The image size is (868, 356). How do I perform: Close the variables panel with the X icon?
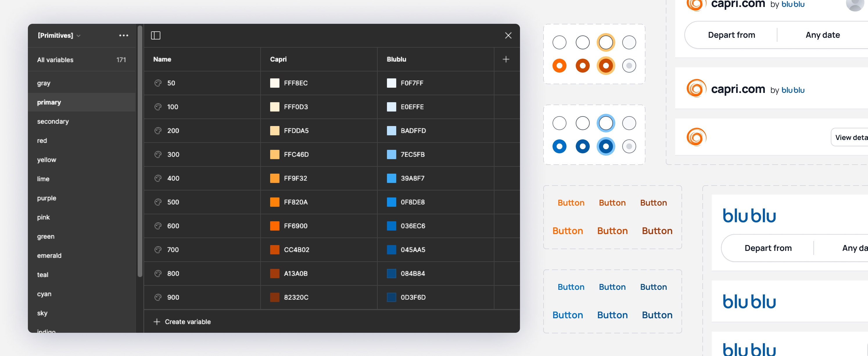tap(508, 35)
